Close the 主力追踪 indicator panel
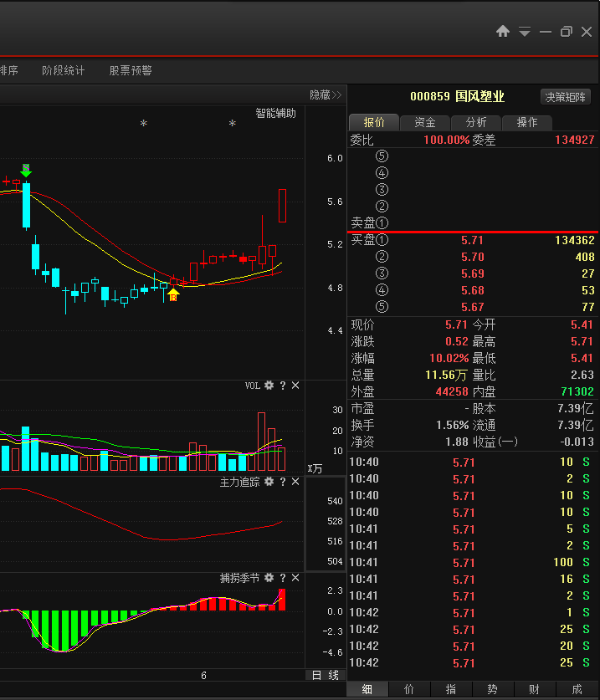This screenshot has width=600, height=700. (295, 483)
